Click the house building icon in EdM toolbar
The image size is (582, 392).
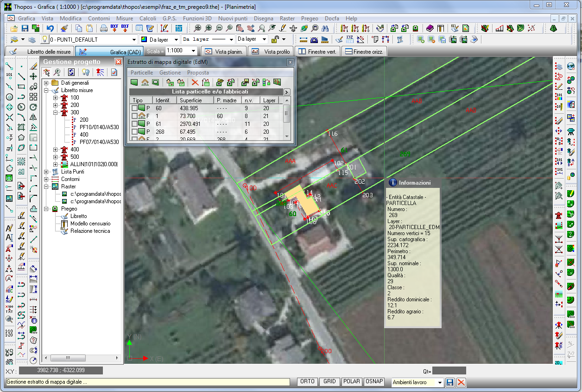pos(145,82)
